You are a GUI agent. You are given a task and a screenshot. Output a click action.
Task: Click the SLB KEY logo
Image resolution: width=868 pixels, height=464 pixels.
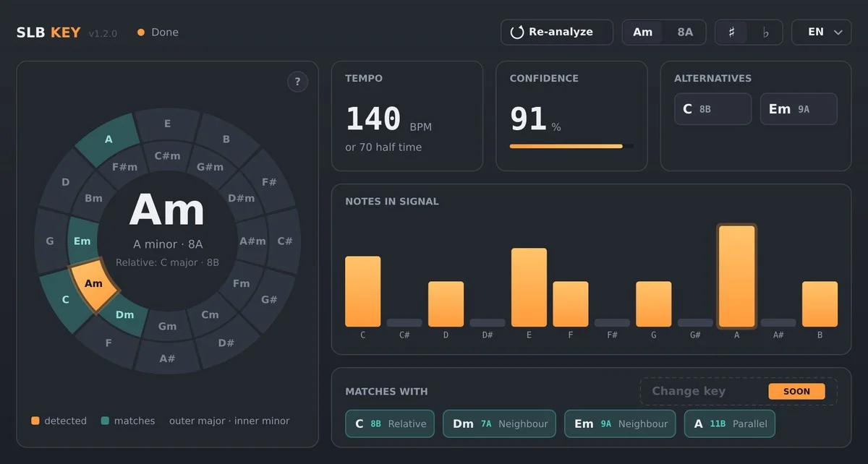tap(48, 33)
